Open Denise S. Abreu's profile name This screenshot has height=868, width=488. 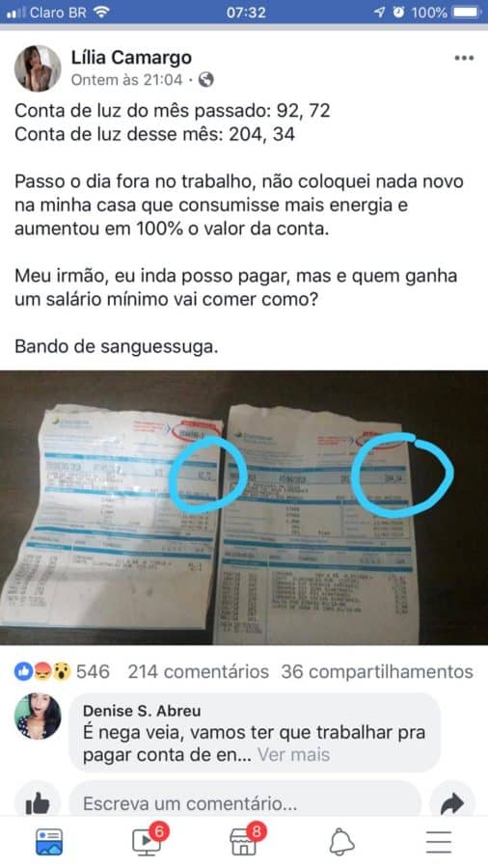[142, 711]
